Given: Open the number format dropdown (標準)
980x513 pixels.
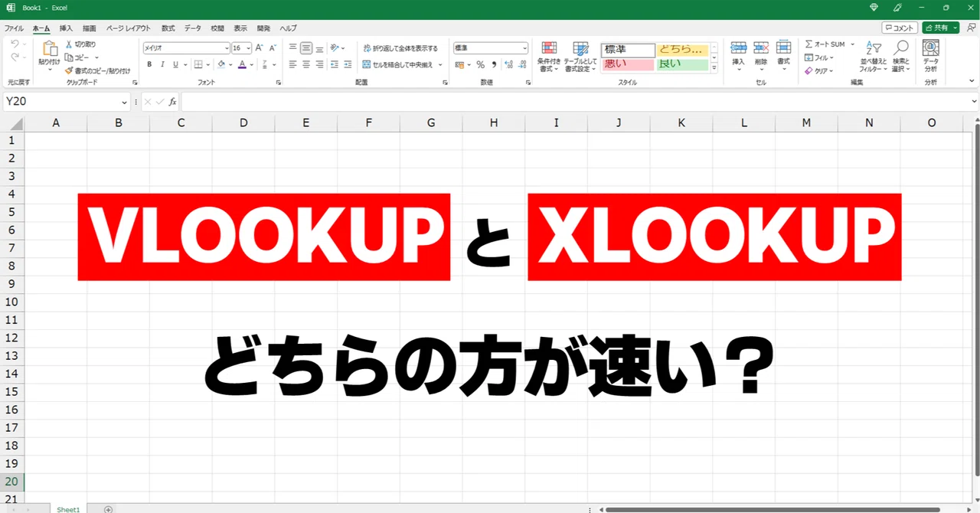Looking at the screenshot, I should point(524,47).
